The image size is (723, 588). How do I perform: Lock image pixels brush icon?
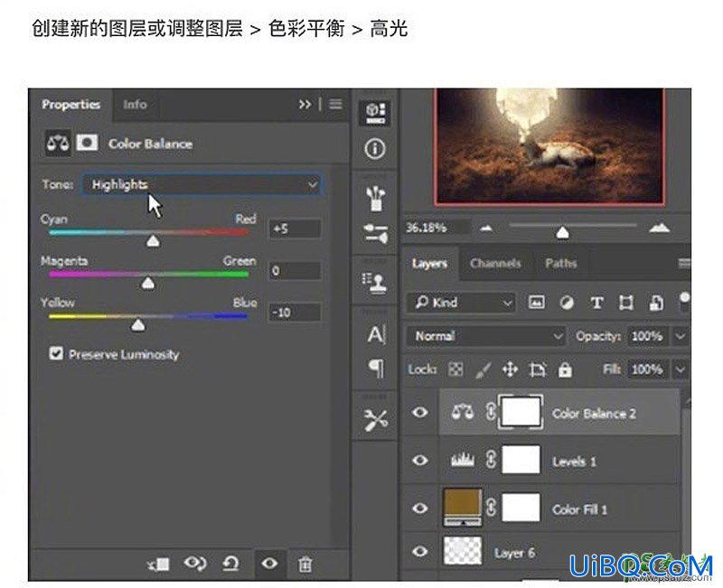point(483,370)
